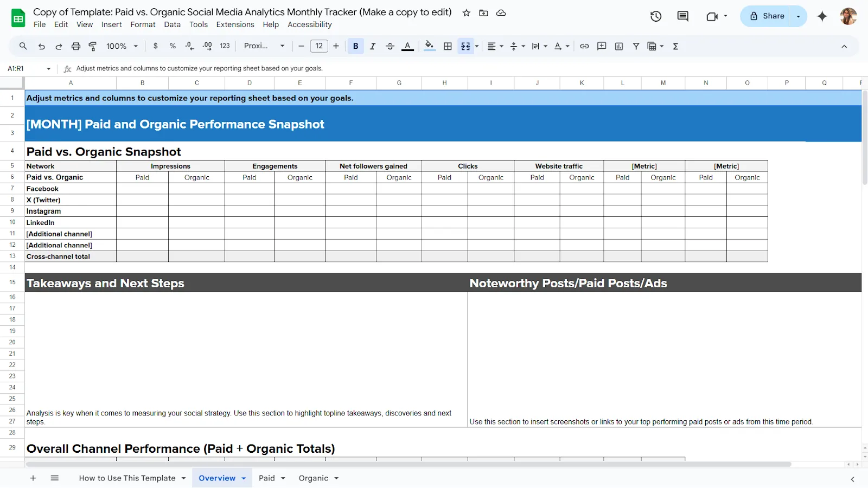Open the font family dropdown
The height and width of the screenshot is (488, 868).
264,46
